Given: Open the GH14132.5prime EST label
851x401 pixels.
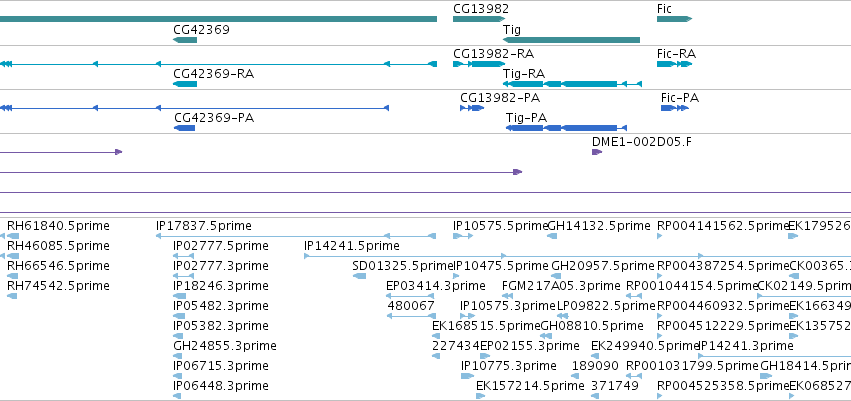Looking at the screenshot, I should click(x=599, y=226).
